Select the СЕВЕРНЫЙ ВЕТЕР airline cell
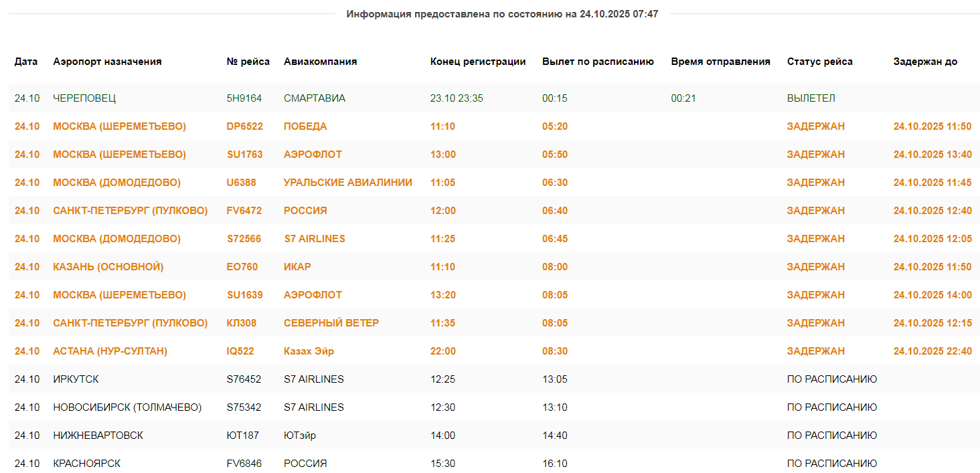Image resolution: width=980 pixels, height=473 pixels. (x=331, y=323)
